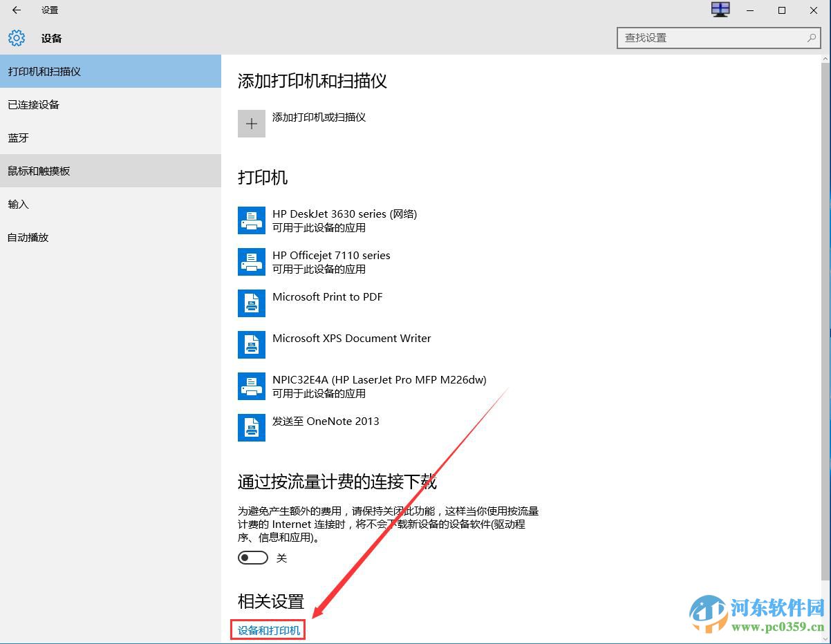831x644 pixels.
Task: Click the plus button to add a printer
Action: [x=251, y=124]
